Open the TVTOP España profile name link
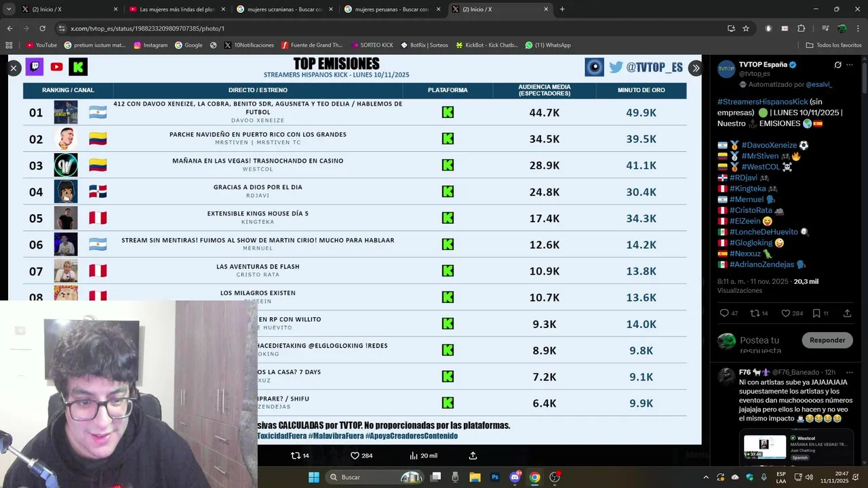Viewport: 868px width, 488px height. (763, 64)
